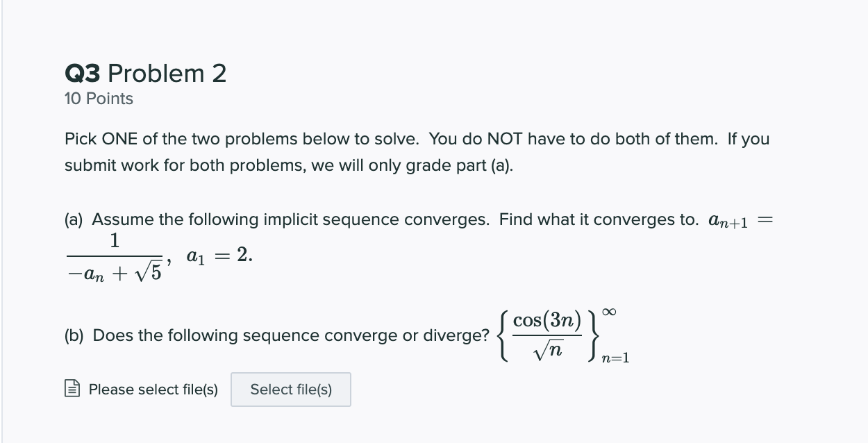Image resolution: width=868 pixels, height=443 pixels.
Task: Select the "Q3" question number in heading
Action: (x=83, y=73)
